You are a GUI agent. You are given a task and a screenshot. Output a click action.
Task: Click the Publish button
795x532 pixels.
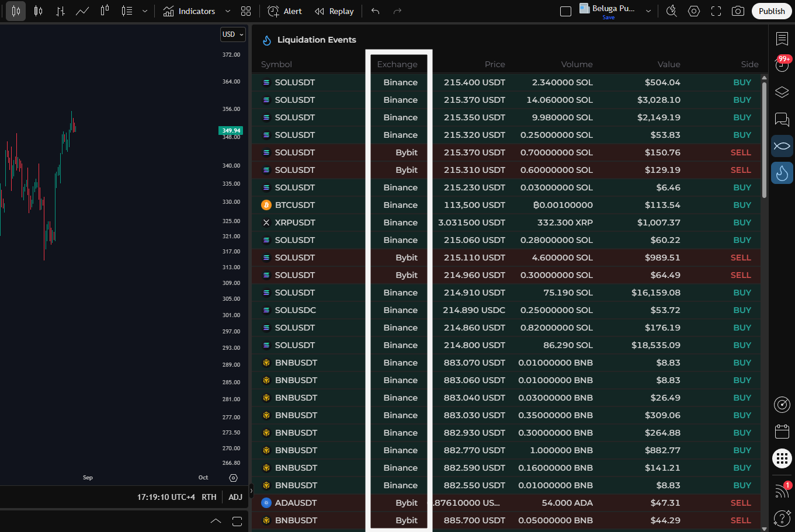click(771, 11)
